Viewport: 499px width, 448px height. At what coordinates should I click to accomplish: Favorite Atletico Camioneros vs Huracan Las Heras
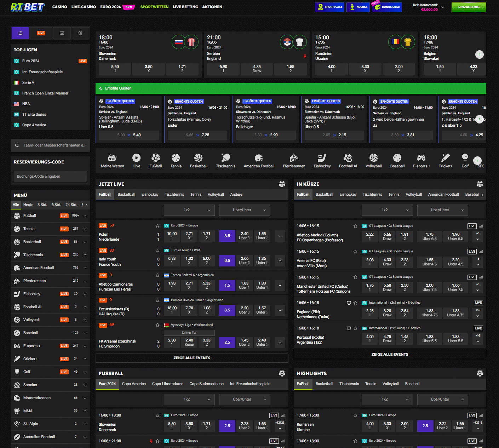pyautogui.click(x=157, y=275)
